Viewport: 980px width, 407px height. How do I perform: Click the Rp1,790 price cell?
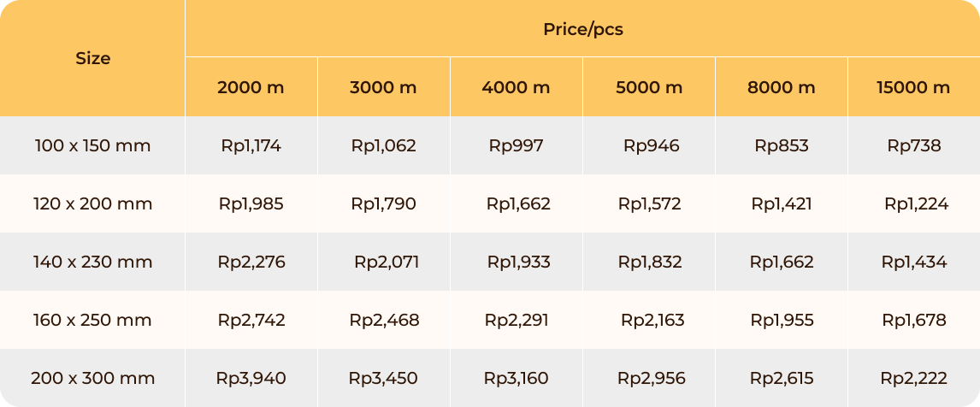coord(384,203)
